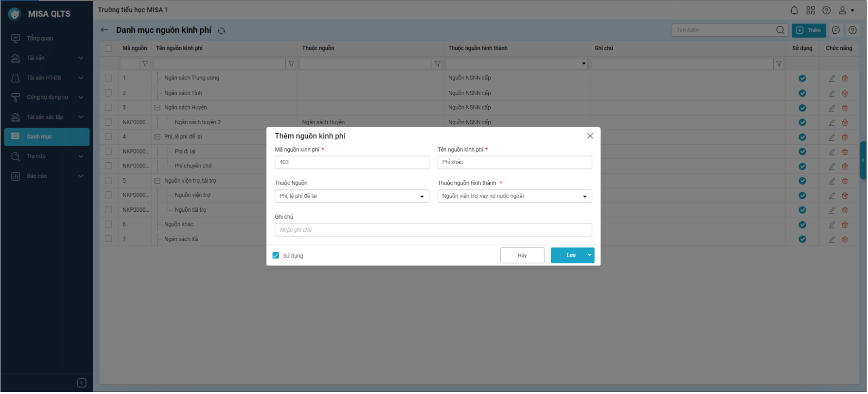The image size is (868, 394).
Task: Collapse the left sidebar with the arrow icon
Action: (81, 383)
